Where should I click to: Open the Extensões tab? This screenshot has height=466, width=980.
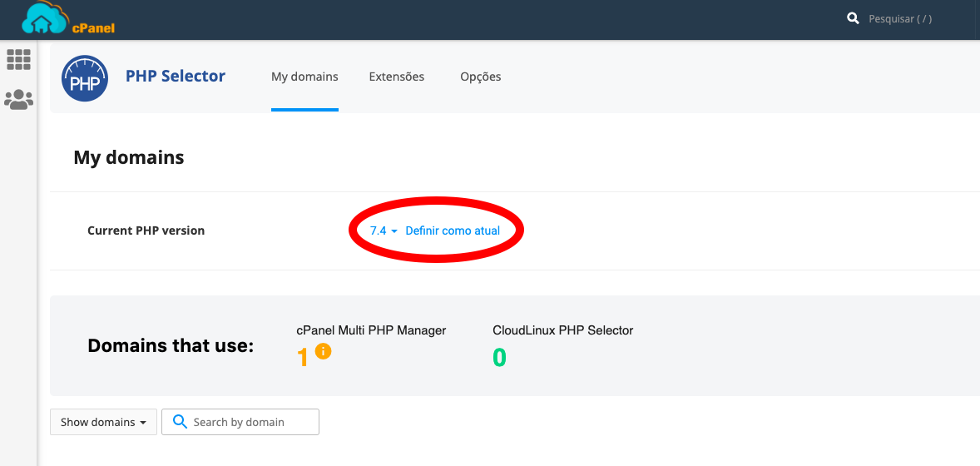(397, 77)
